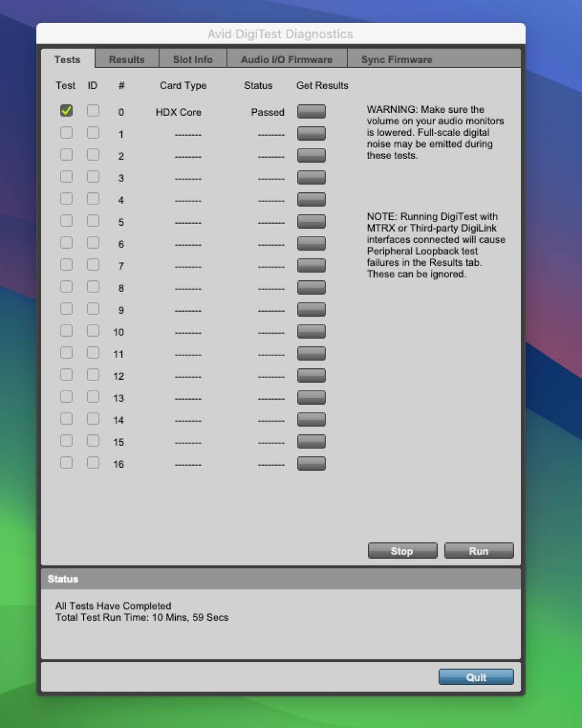
Task: Tick the Test checkbox for slot 2
Action: [x=67, y=155]
